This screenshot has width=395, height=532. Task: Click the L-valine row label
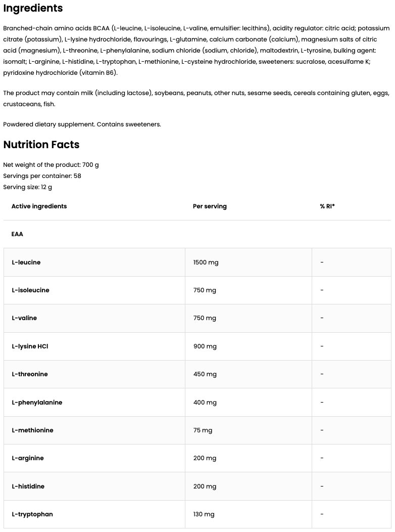24,318
